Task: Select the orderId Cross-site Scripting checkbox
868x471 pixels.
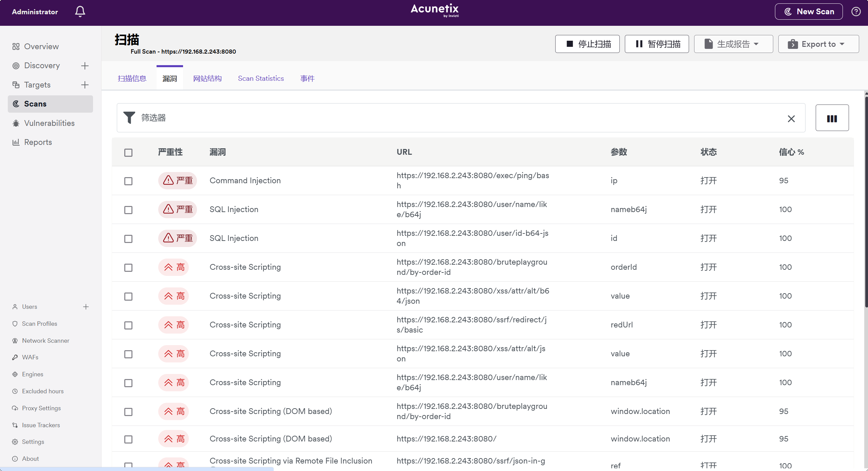Action: 128,267
